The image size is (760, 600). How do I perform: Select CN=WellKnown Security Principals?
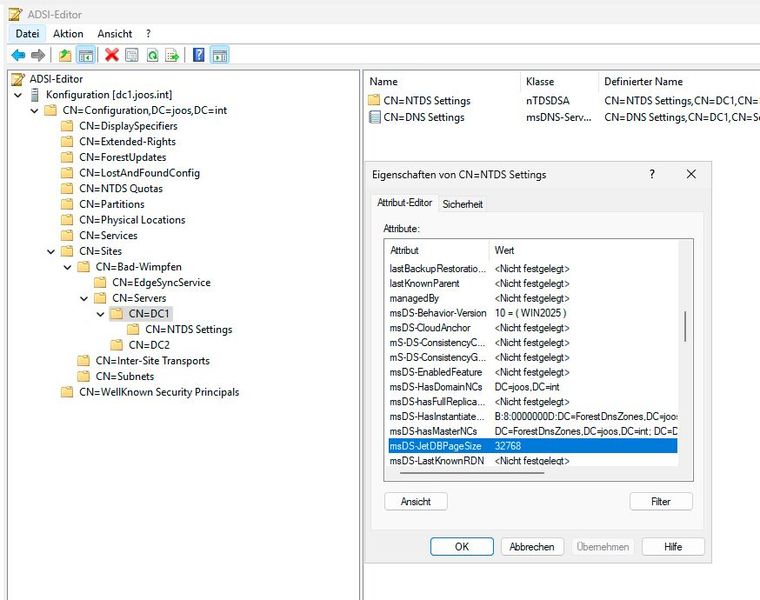[x=159, y=392]
